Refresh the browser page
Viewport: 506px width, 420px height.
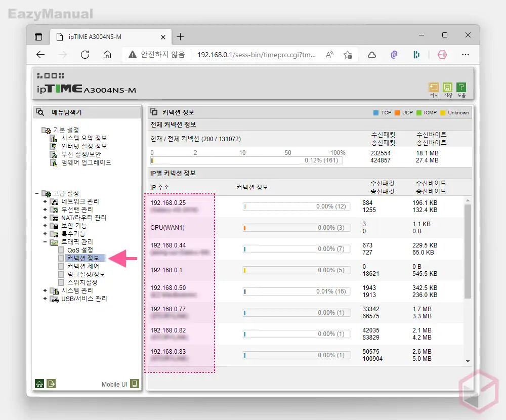[85, 55]
